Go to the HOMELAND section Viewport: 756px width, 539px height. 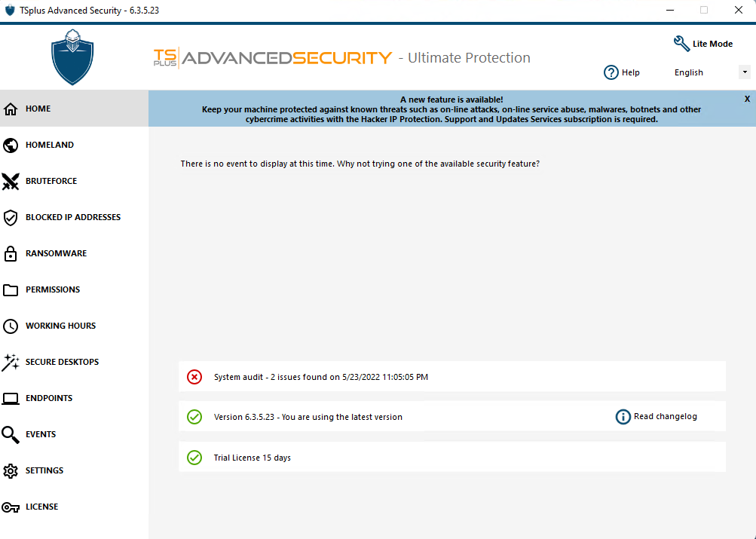(x=75, y=145)
